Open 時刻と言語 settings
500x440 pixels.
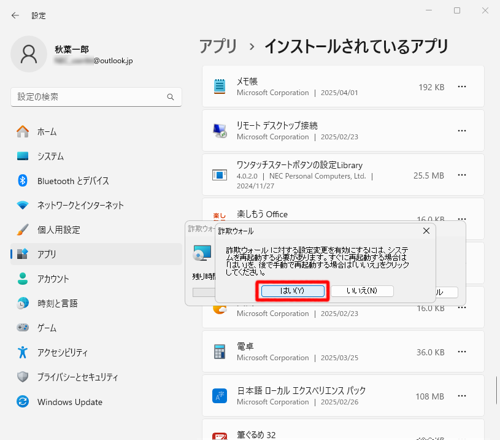click(x=96, y=303)
